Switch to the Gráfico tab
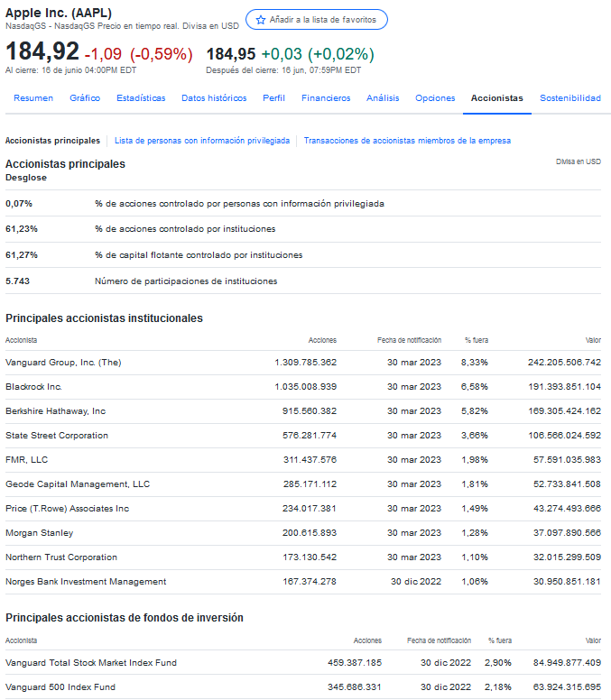611x700 pixels. (x=85, y=98)
